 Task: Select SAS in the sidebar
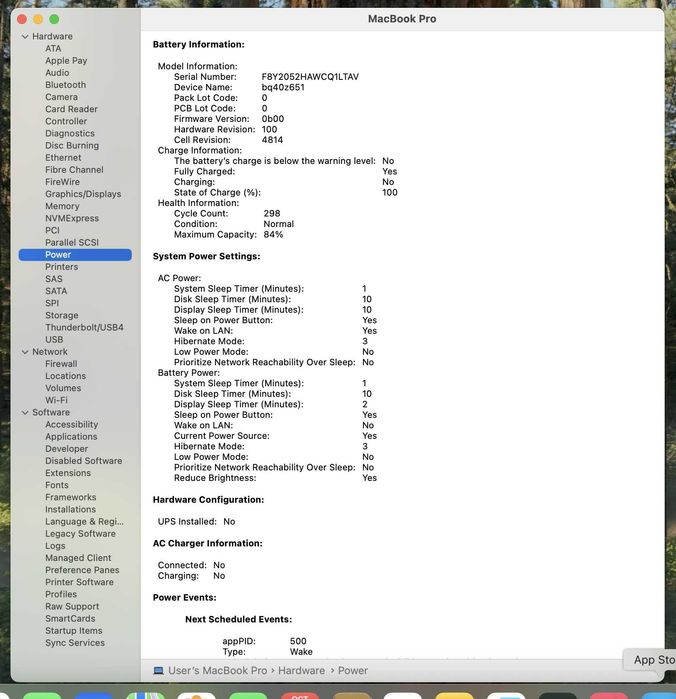54,279
